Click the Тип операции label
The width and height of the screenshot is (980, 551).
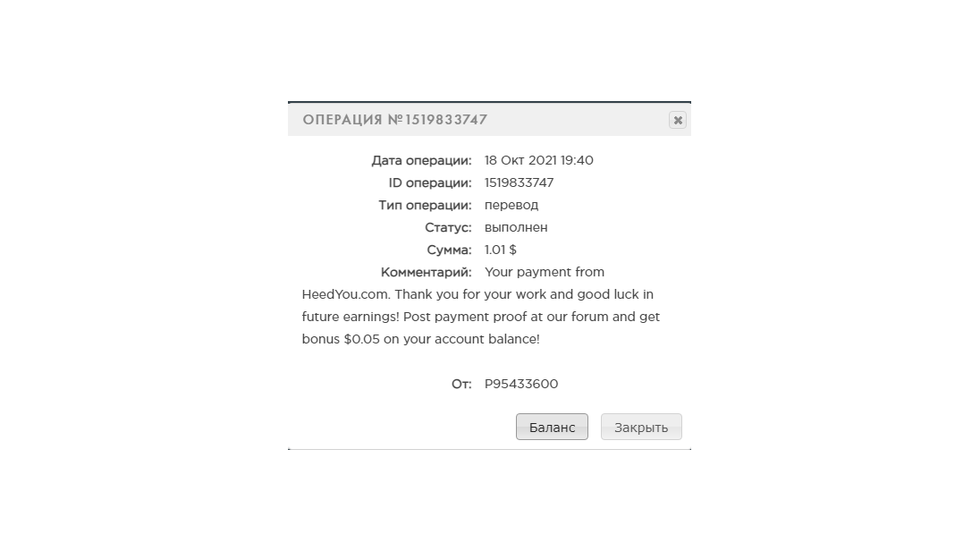(425, 206)
